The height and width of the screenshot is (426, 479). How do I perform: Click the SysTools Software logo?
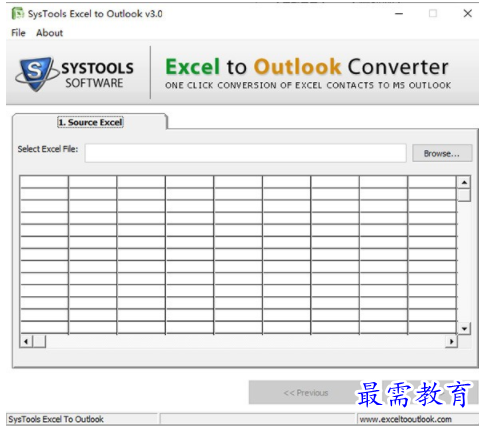click(x=75, y=74)
